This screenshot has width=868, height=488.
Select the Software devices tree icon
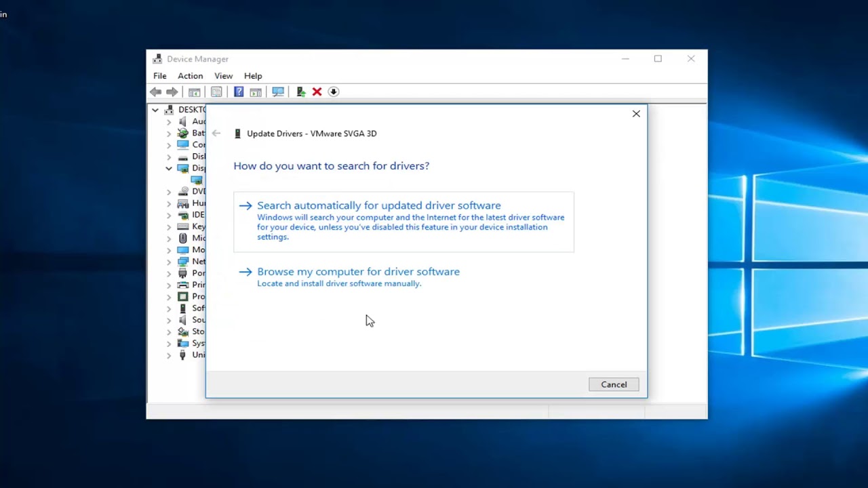[183, 308]
